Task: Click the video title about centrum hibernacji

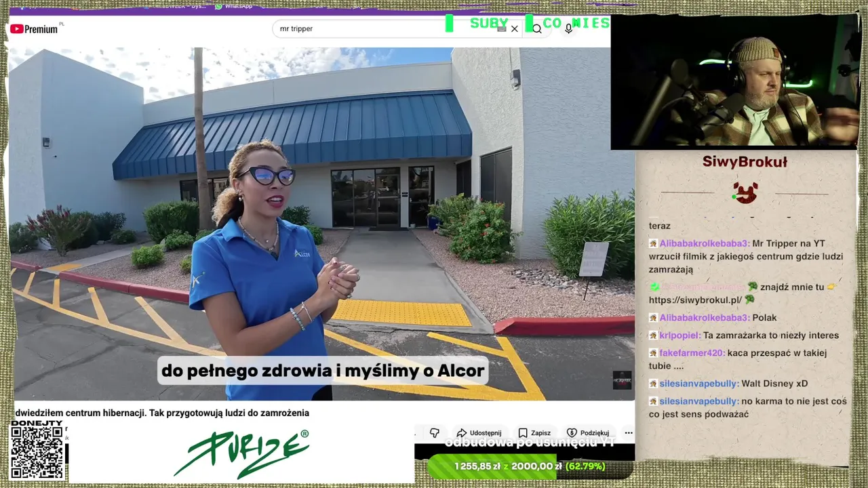Action: (162, 413)
